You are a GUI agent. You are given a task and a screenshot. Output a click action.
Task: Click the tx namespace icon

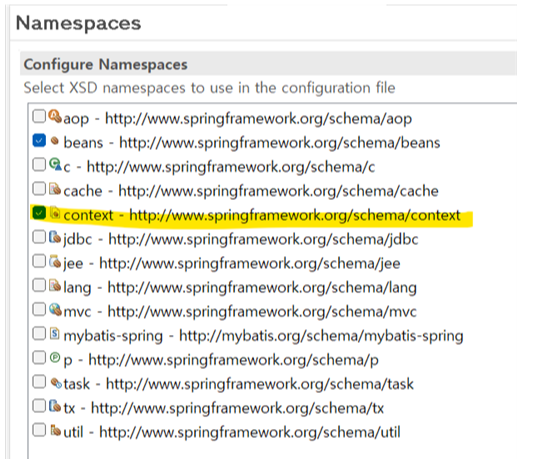click(x=55, y=406)
